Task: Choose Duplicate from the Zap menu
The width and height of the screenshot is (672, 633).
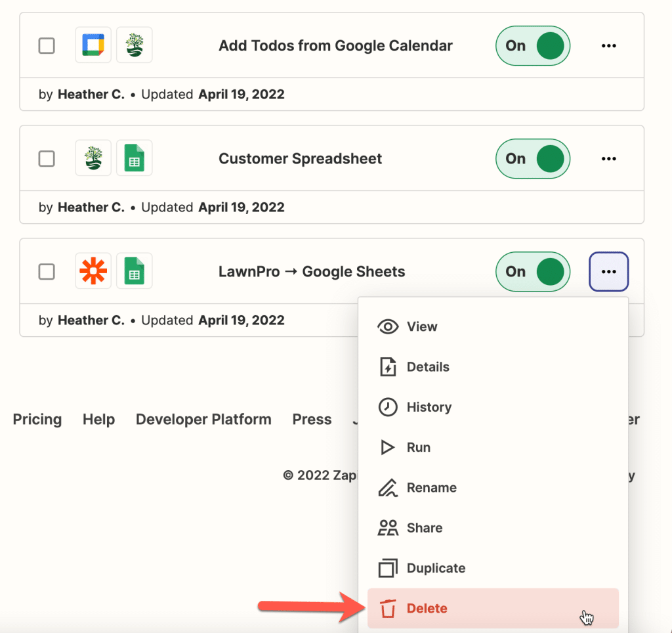Action: coord(493,568)
